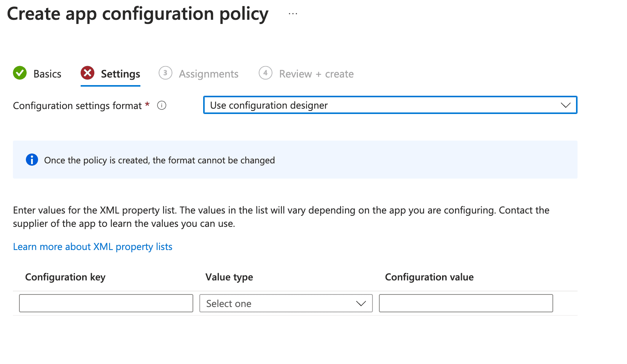Click the green checkmark beside Basics
This screenshot has height=364, width=627.
click(x=20, y=73)
